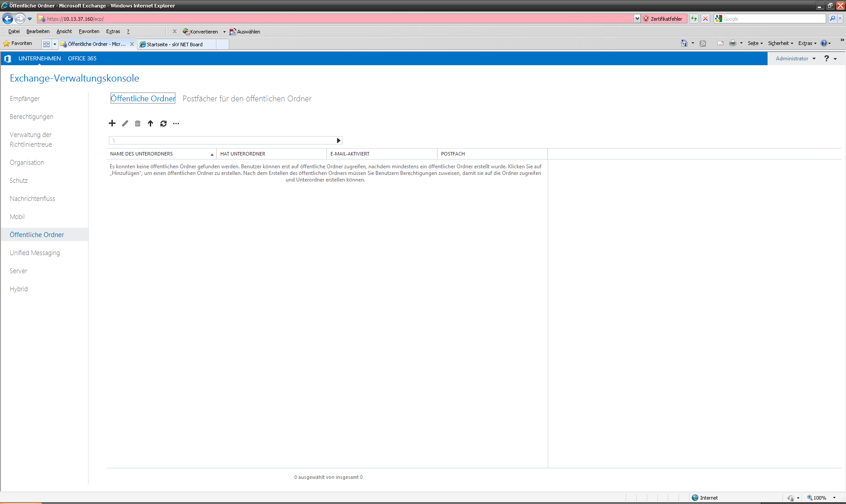
Task: Click the folder path go arrow
Action: [338, 141]
